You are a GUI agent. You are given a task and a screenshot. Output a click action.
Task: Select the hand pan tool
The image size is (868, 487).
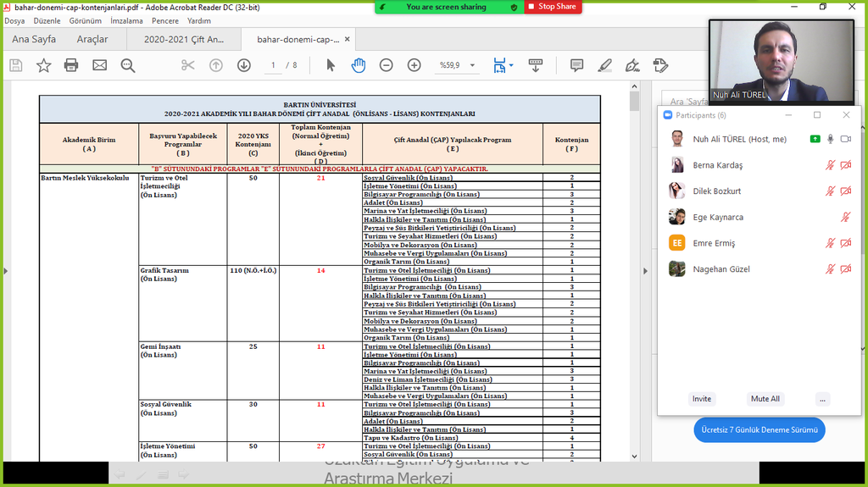tap(359, 65)
